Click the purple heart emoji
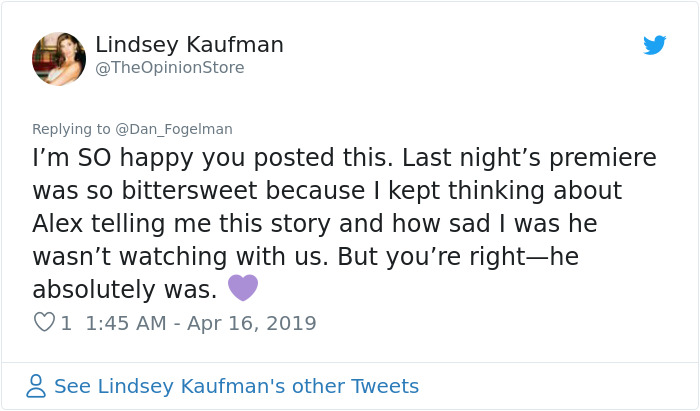The height and width of the screenshot is (411, 700). point(243,288)
